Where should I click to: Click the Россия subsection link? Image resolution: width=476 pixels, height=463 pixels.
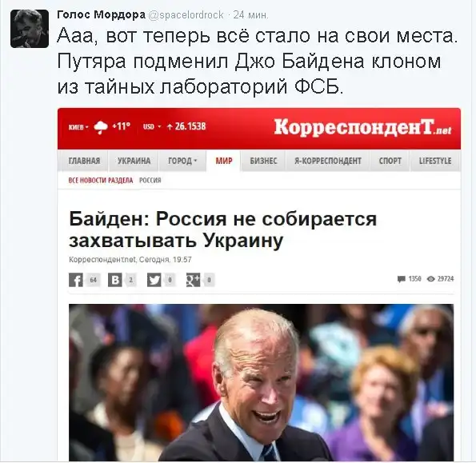tap(150, 181)
